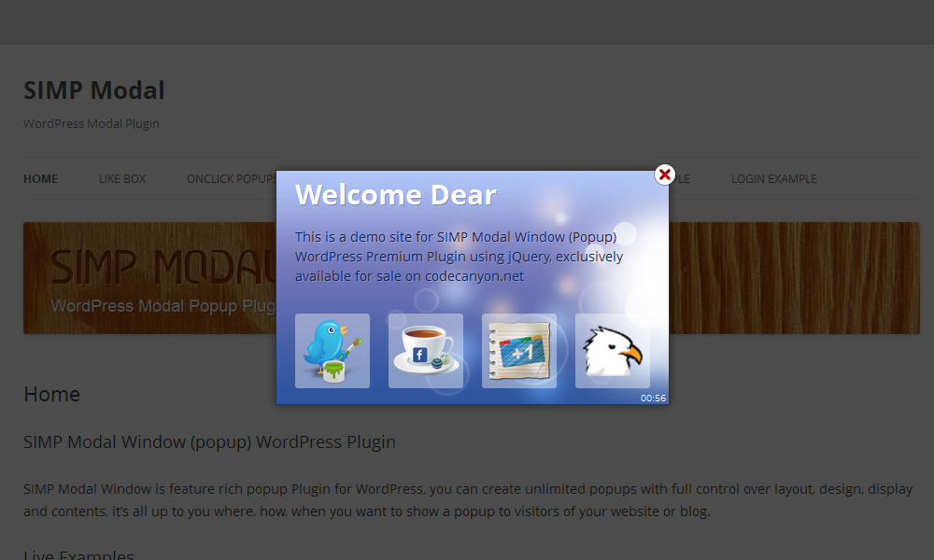Click the Facebook coffee cup icon
Image resolution: width=934 pixels, height=560 pixels.
click(426, 351)
